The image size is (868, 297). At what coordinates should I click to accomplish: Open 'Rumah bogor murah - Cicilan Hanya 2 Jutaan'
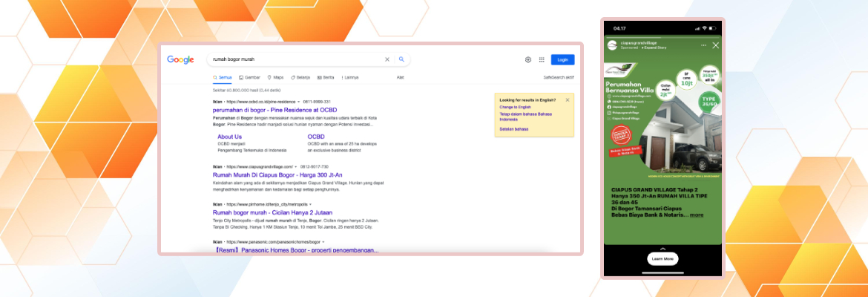[x=271, y=212]
